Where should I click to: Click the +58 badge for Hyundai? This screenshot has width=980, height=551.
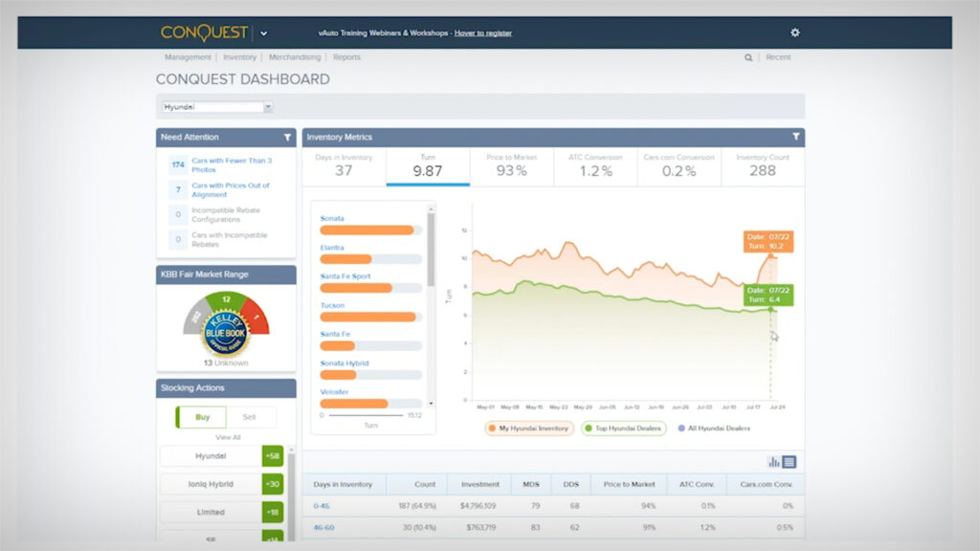point(273,456)
